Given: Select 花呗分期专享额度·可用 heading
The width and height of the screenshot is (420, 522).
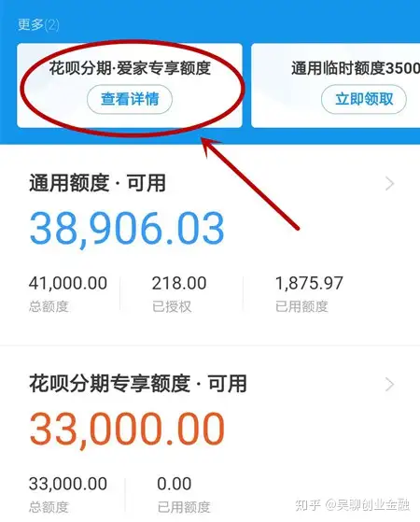Looking at the screenshot, I should pyautogui.click(x=138, y=384).
